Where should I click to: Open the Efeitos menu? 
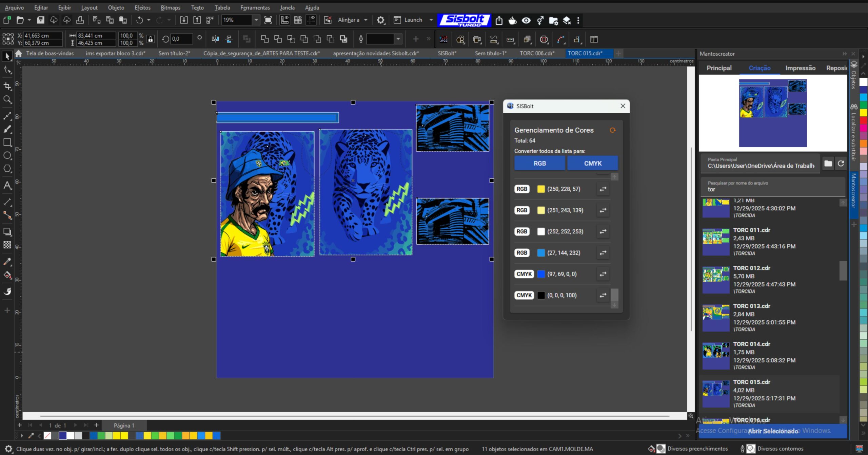[142, 7]
